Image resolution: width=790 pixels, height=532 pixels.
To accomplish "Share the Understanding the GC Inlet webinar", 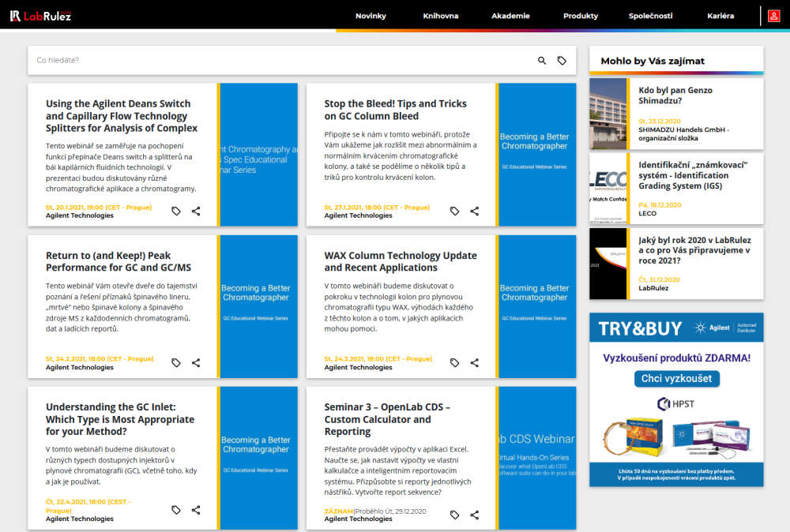I will pyautogui.click(x=196, y=511).
